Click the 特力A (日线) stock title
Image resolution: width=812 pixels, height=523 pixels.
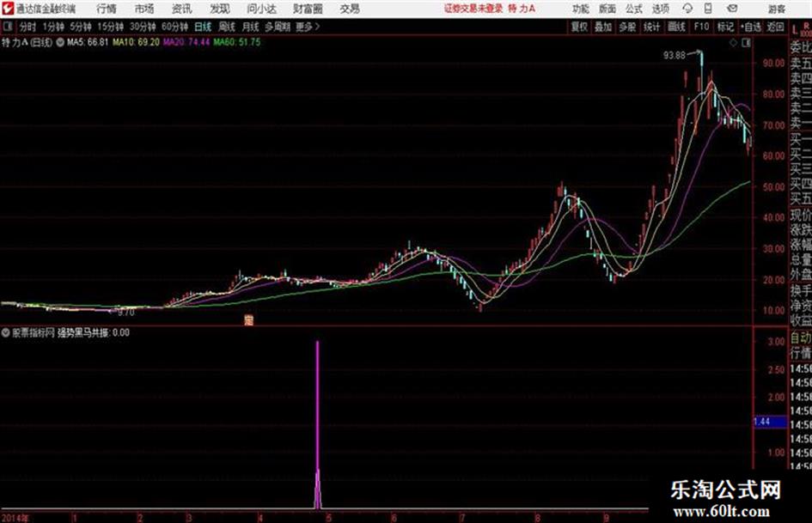[x=27, y=42]
